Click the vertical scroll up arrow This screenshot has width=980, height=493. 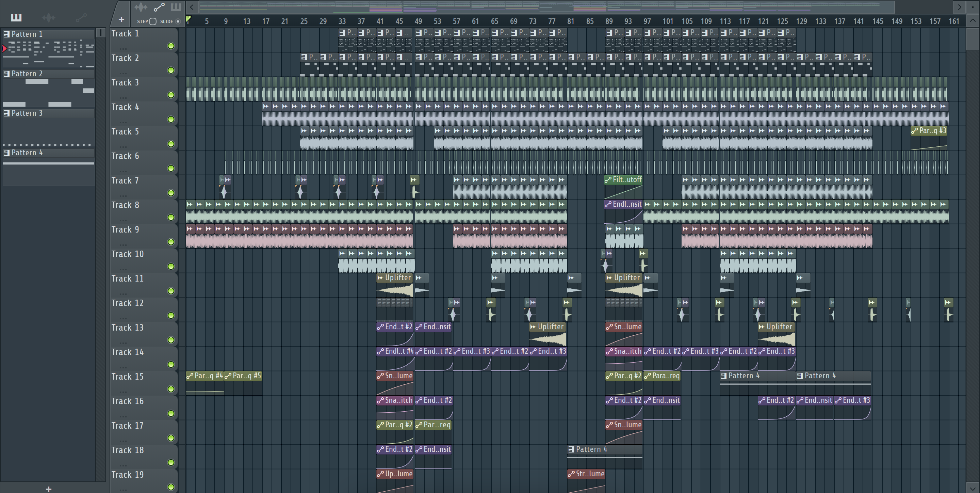pyautogui.click(x=973, y=21)
